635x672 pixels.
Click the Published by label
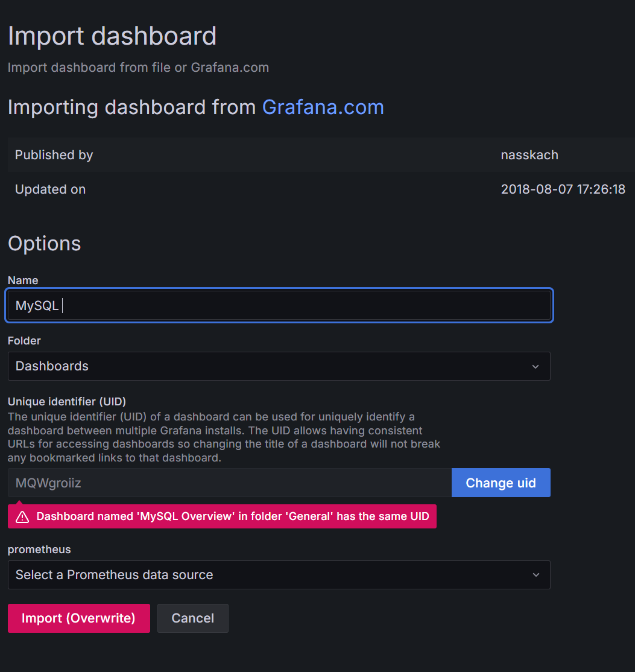(x=54, y=154)
